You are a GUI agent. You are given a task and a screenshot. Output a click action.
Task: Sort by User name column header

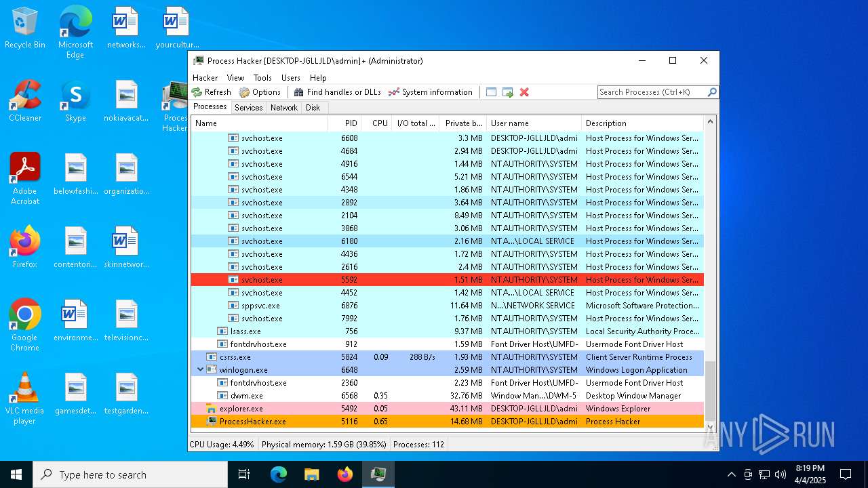click(x=534, y=123)
